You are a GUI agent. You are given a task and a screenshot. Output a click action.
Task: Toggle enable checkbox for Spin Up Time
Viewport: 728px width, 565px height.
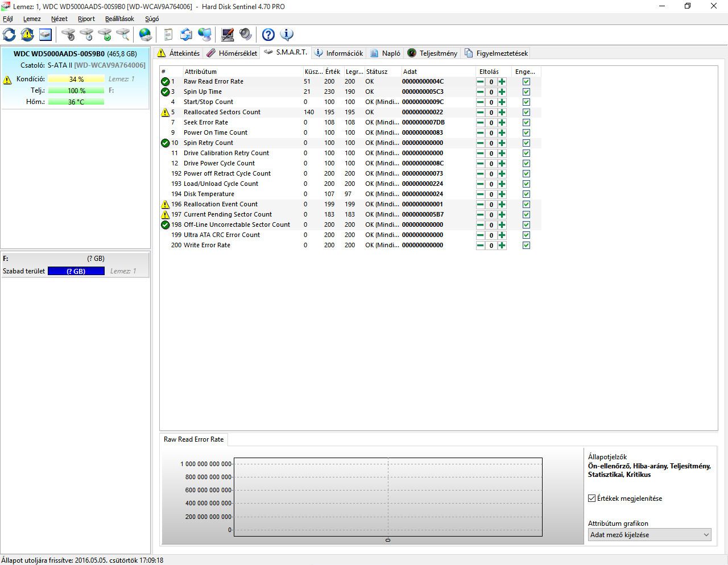coord(526,92)
